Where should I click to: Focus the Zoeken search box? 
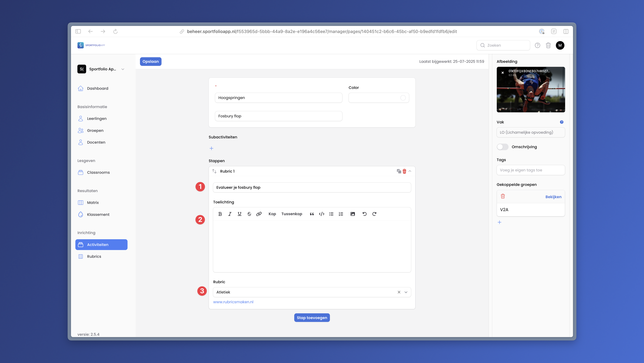pyautogui.click(x=503, y=45)
